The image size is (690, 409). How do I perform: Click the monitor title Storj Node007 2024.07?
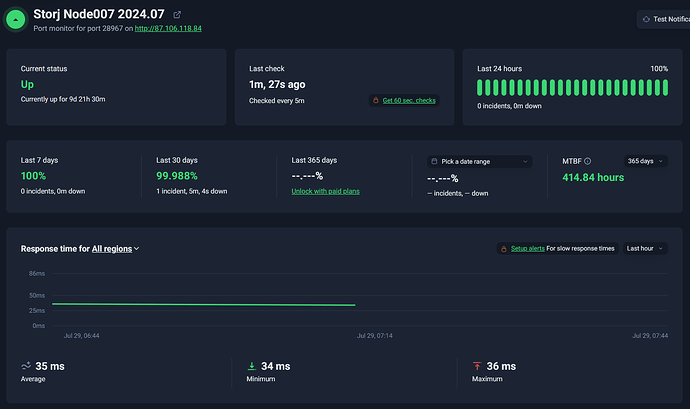(99, 14)
